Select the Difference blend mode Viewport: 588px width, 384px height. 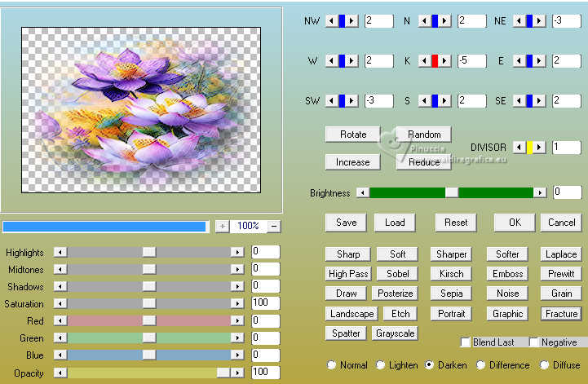[x=480, y=365]
